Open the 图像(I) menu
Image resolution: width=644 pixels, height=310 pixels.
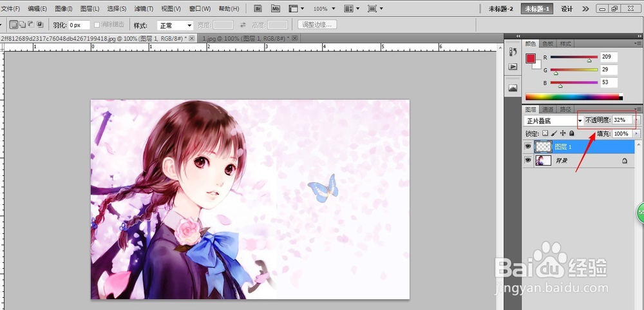coord(64,8)
